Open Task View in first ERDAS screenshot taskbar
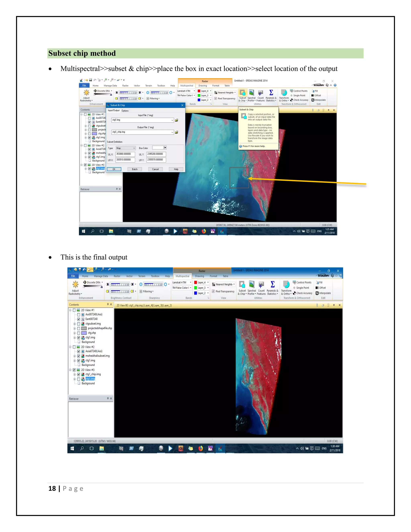The image size is (411, 532). [x=102, y=231]
